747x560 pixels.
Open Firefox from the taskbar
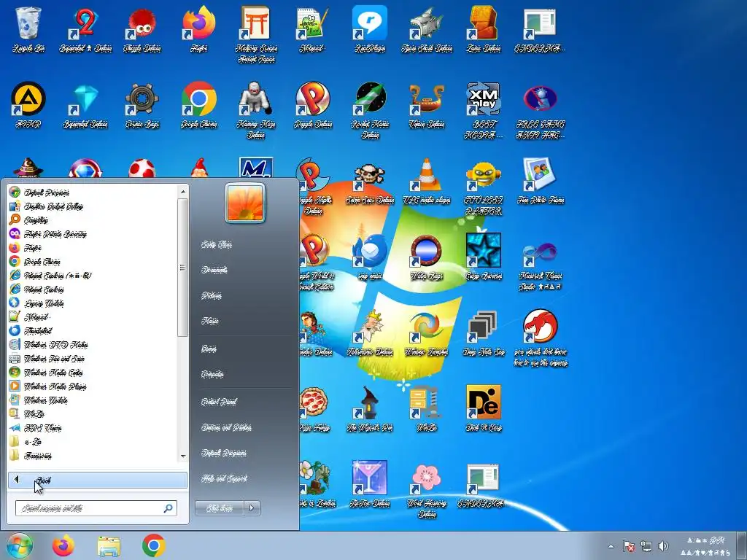(63, 545)
